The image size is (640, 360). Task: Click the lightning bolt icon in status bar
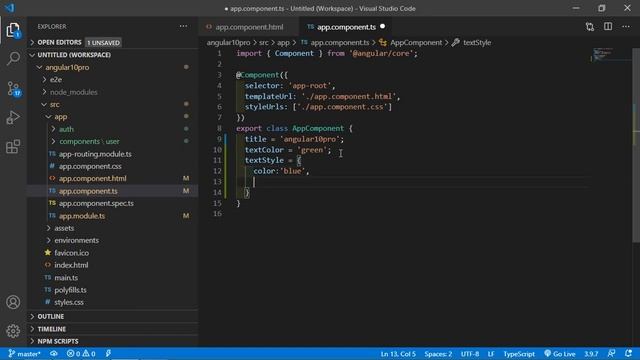(x=108, y=353)
